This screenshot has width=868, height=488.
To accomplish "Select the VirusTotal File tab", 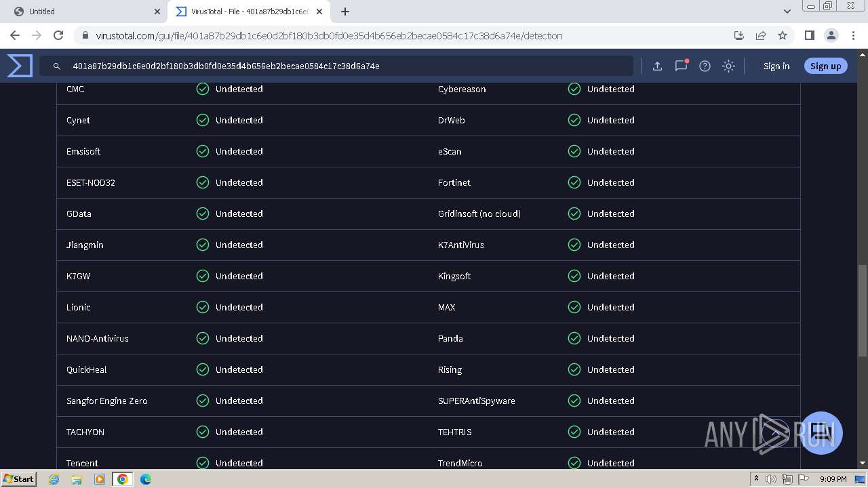I will (248, 12).
